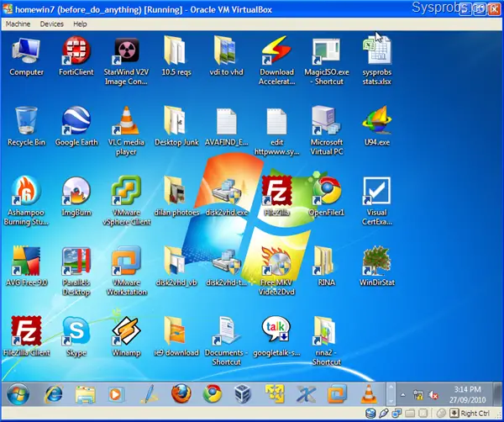Select Visual CertExam shortcut

pos(376,201)
